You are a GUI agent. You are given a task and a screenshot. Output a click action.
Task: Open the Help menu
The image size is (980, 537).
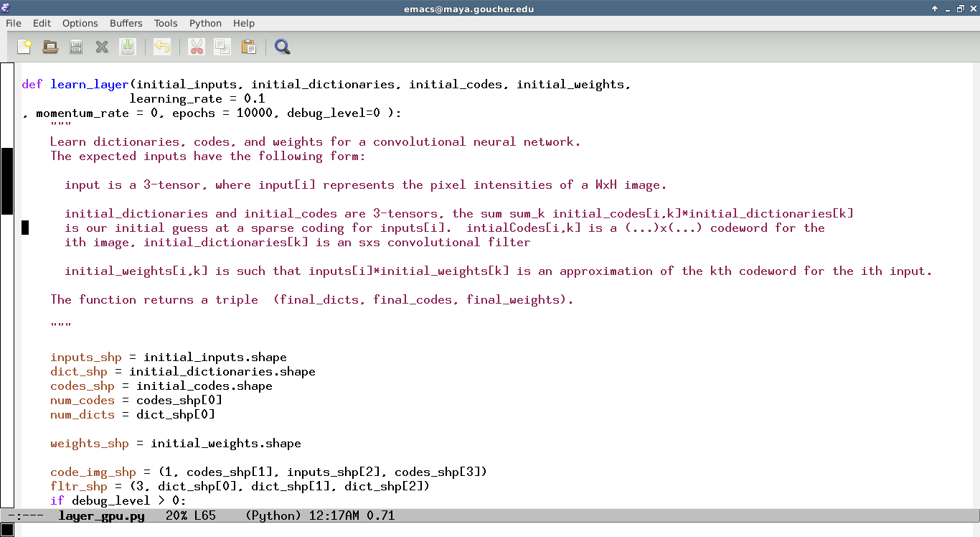(244, 23)
